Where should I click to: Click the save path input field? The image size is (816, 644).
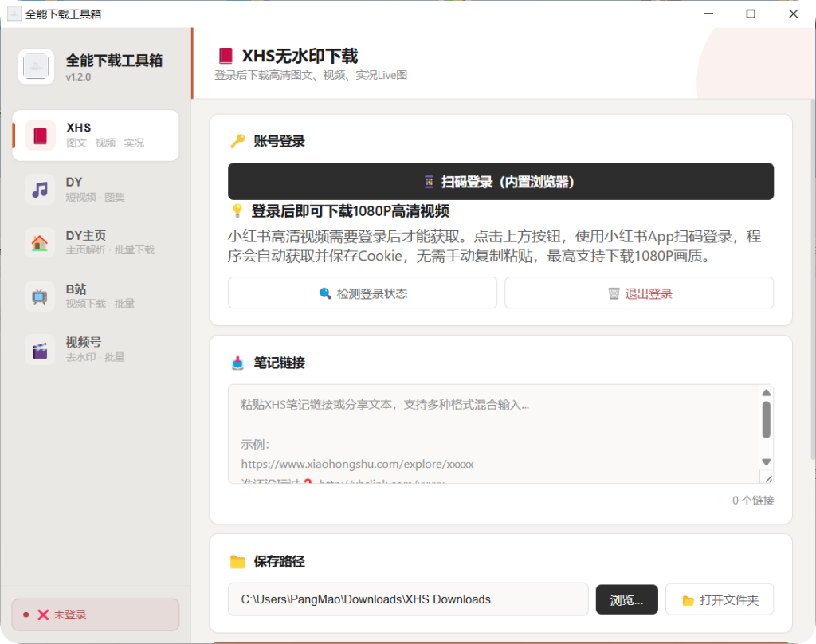pyautogui.click(x=408, y=599)
